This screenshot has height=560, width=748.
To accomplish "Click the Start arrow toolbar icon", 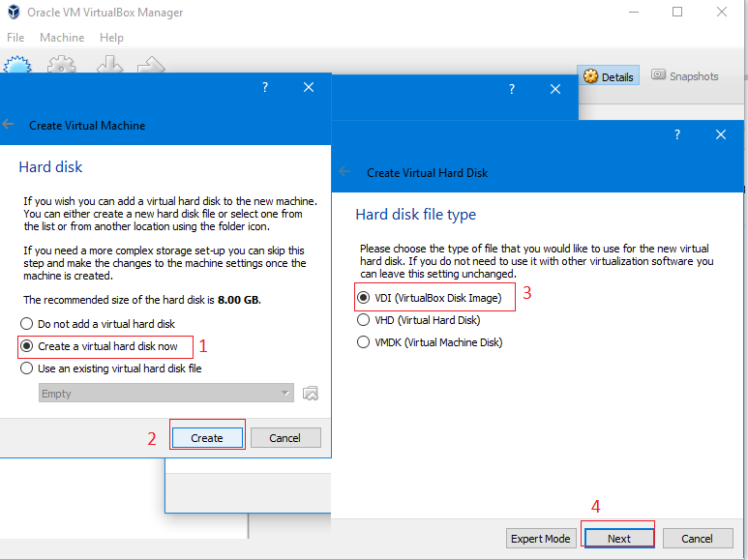I will 151,65.
